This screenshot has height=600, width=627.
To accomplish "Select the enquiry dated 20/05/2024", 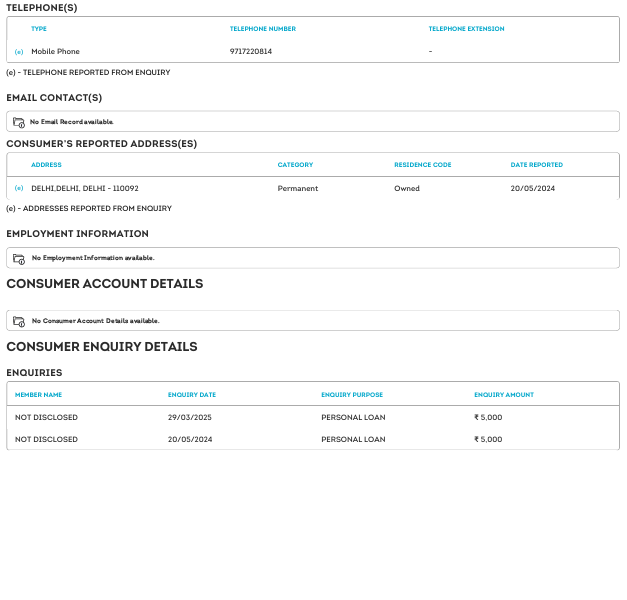I will (191, 439).
